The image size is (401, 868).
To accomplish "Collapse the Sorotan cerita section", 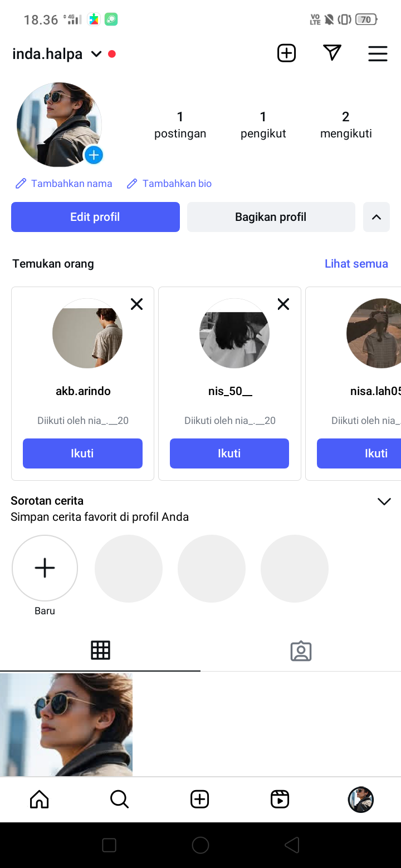I will tap(384, 501).
